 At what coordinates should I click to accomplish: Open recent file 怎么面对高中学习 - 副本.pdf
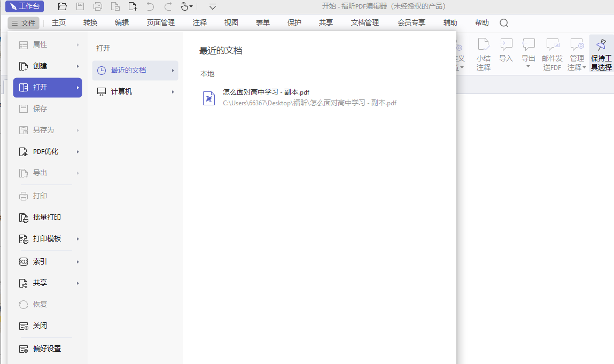[266, 92]
